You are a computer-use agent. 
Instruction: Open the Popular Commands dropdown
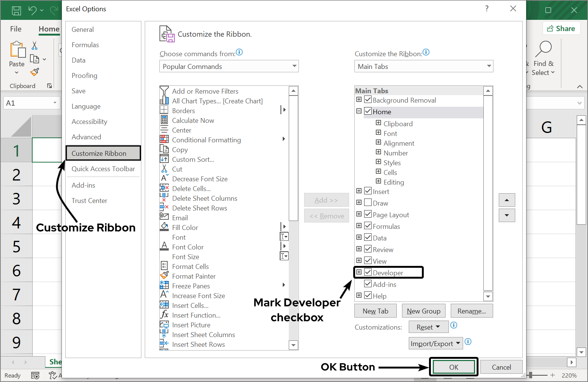coord(229,66)
